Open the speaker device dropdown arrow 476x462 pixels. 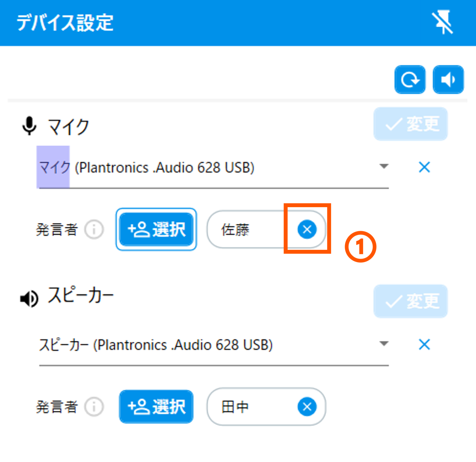tap(384, 344)
